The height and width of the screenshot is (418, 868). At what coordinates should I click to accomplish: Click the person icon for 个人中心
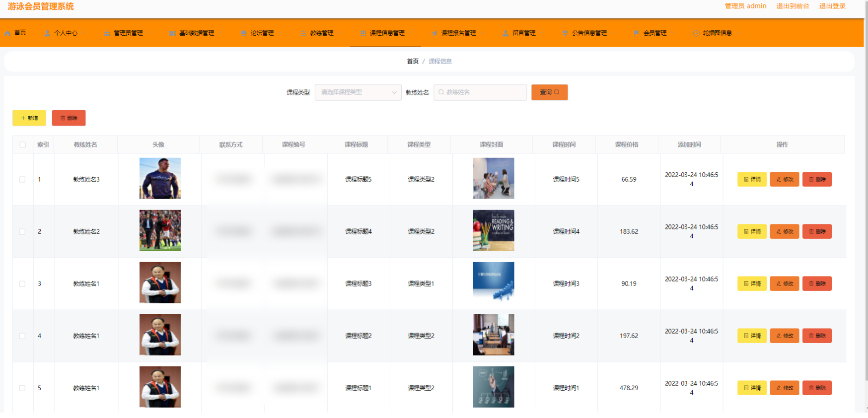click(47, 33)
